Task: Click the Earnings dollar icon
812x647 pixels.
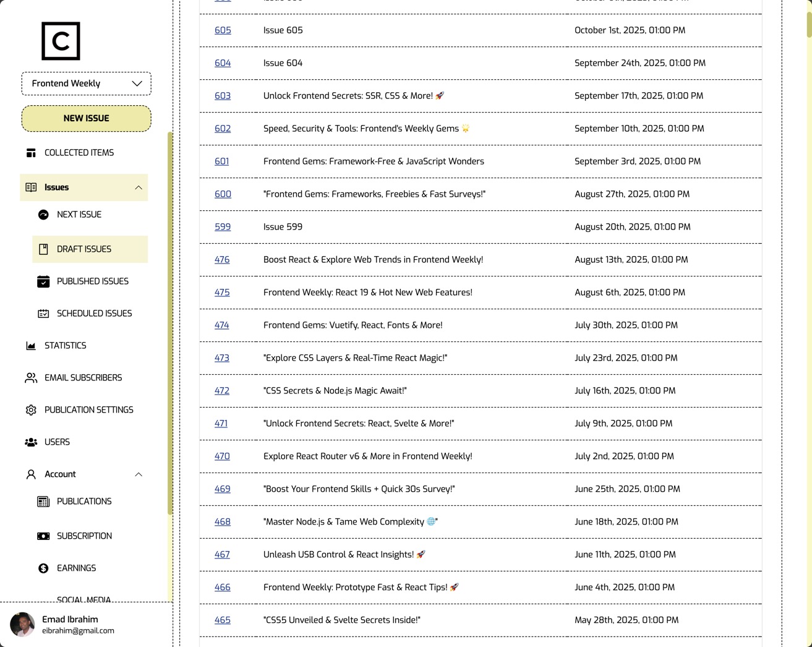Action: click(43, 568)
